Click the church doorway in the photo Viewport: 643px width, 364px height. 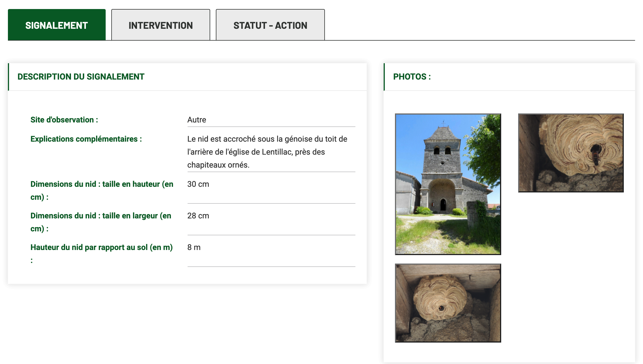443,204
